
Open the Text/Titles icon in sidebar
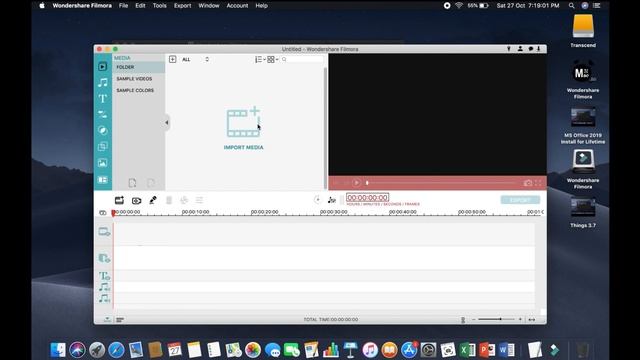tap(102, 98)
